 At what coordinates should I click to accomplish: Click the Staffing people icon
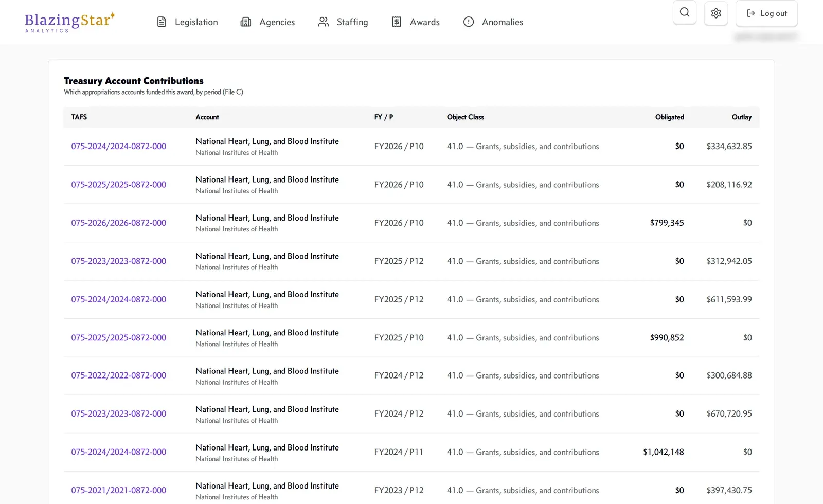[324, 22]
